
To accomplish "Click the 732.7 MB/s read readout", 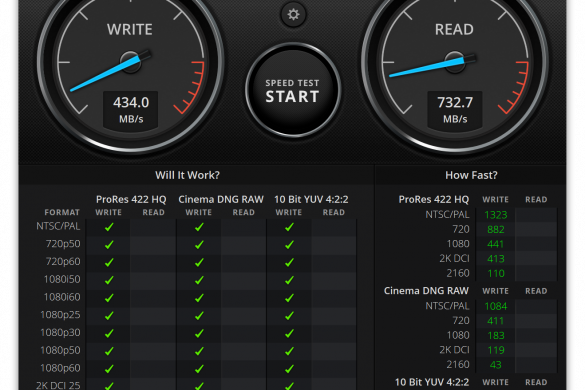I will point(455,110).
